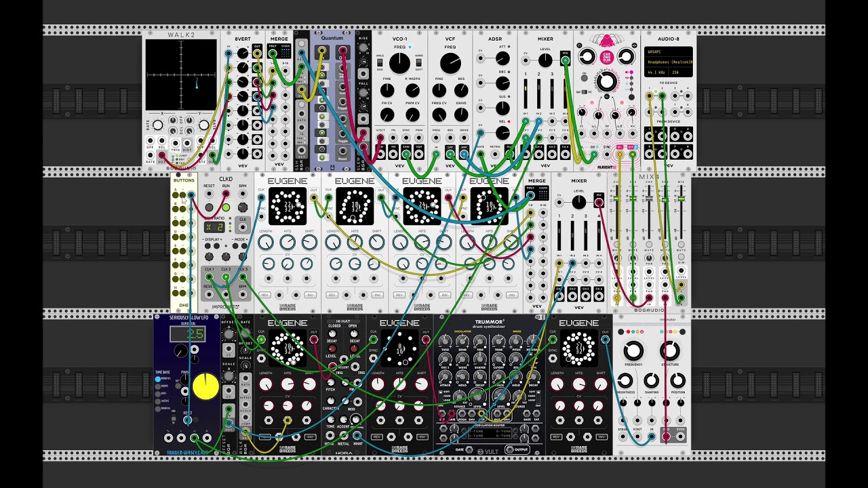
Task: Click the middle-row MIXER LEVEL knob
Action: [578, 202]
